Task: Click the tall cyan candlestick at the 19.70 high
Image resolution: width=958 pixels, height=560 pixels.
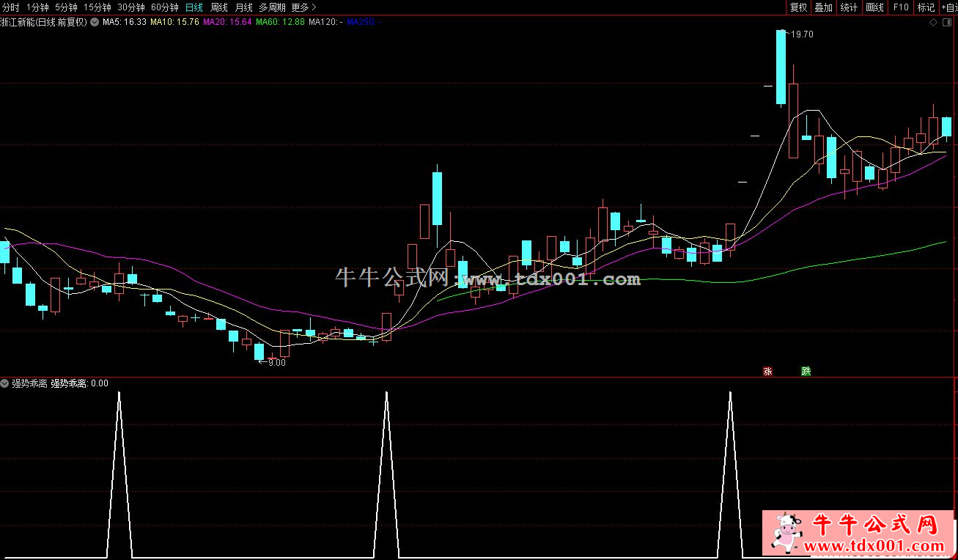Action: pyautogui.click(x=781, y=67)
